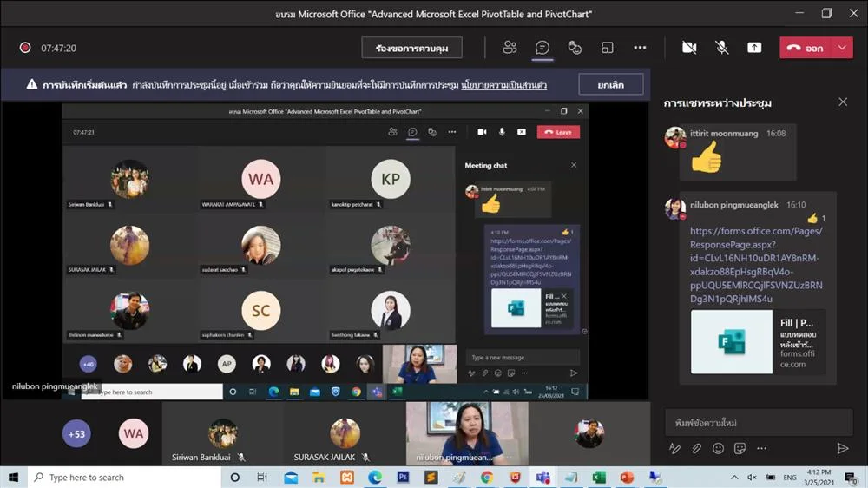Toggle the meeting chat panel icon
The image size is (868, 488).
coord(542,48)
